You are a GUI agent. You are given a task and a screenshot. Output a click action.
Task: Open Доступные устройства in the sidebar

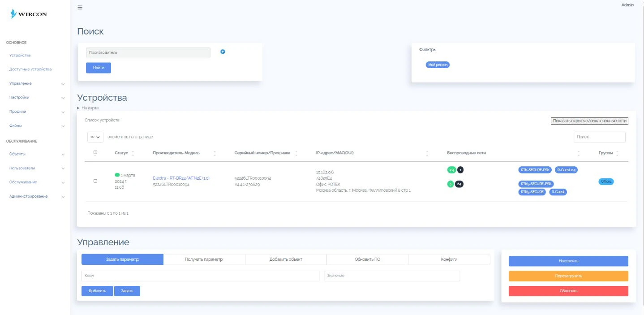(x=30, y=69)
